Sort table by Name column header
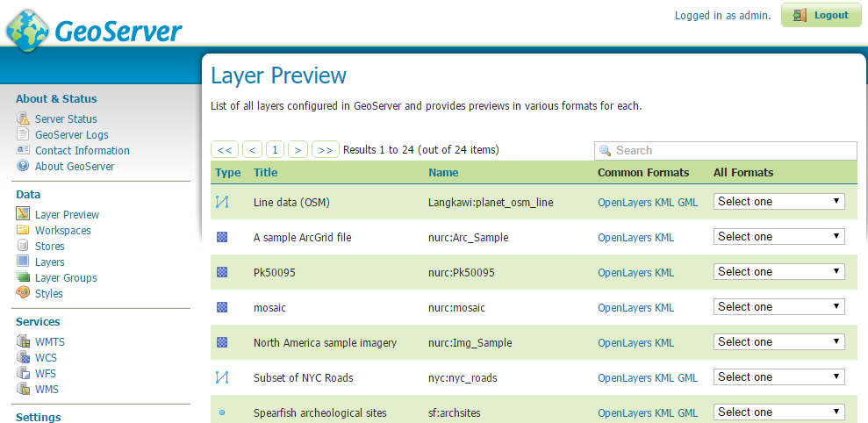Screen dimensions: 868x423 (443, 173)
